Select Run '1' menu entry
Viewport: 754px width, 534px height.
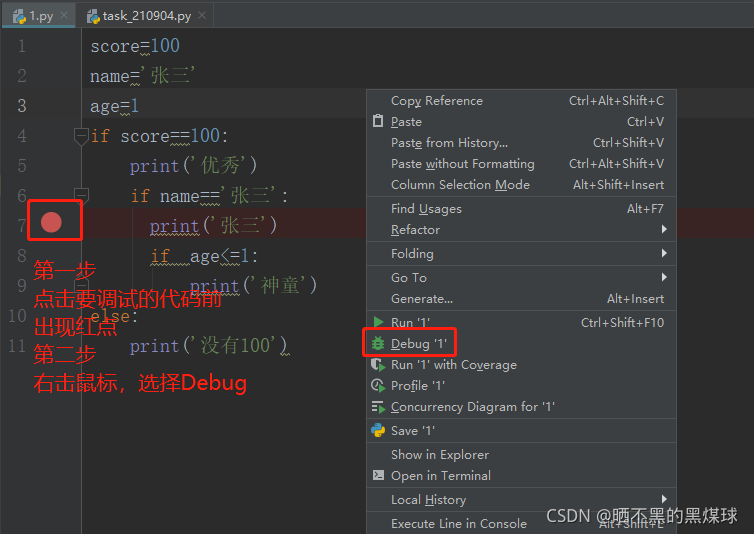click(521, 322)
